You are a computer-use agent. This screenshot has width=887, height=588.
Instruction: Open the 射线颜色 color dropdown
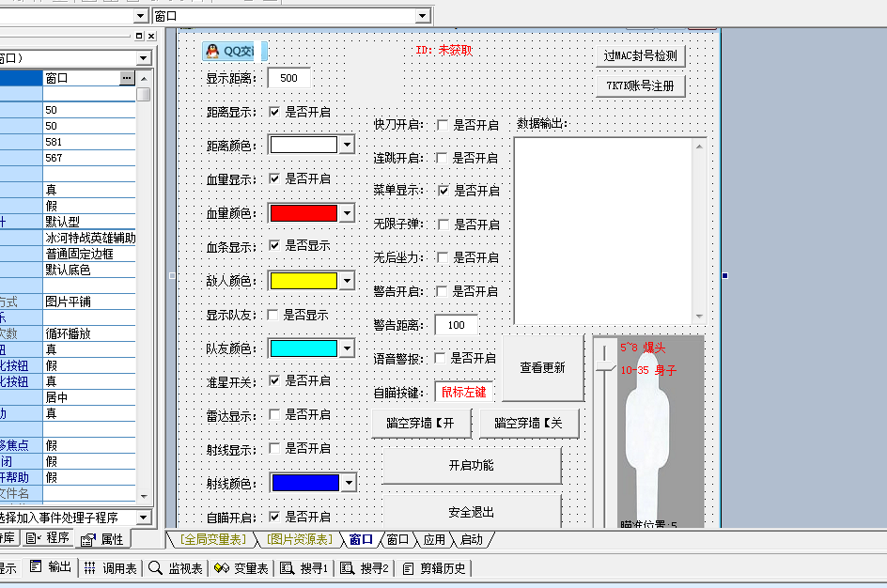[x=348, y=483]
